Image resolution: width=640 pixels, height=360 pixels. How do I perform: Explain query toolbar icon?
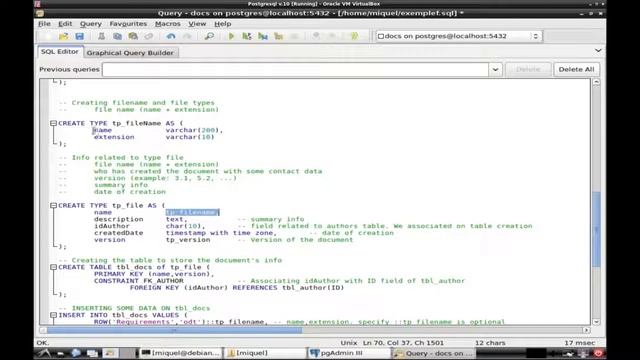point(279,36)
